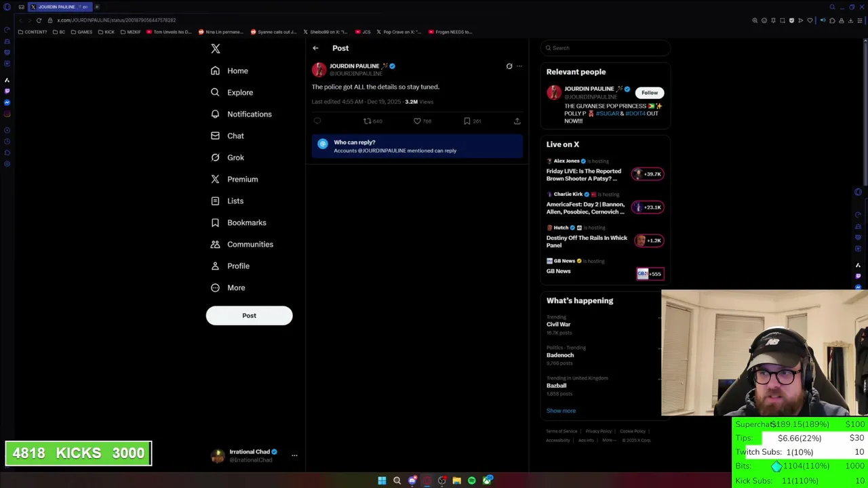Open Bookmarks in the X navigation
This screenshot has width=868, height=488.
[x=238, y=222]
